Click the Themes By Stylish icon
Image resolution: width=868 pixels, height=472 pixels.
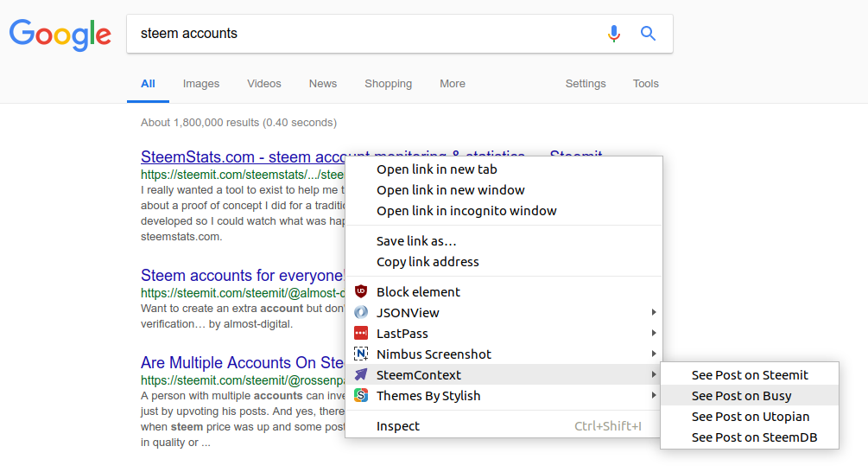point(361,396)
